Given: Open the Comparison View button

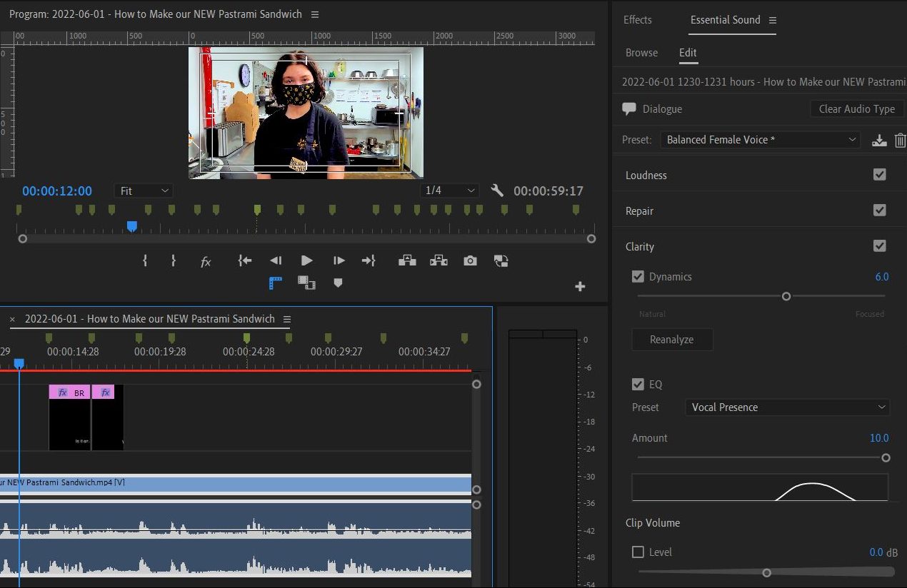Looking at the screenshot, I should 501,261.
